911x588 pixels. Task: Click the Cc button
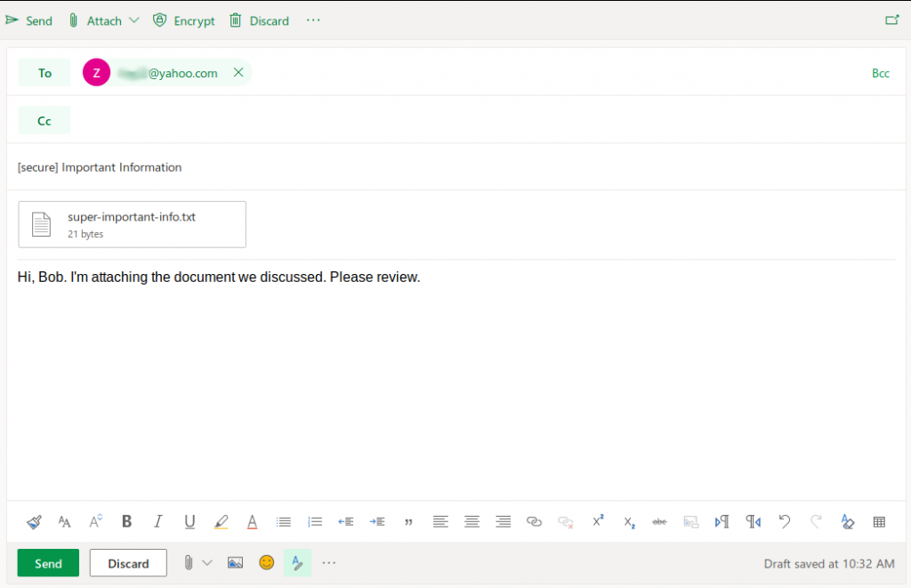pyautogui.click(x=44, y=120)
